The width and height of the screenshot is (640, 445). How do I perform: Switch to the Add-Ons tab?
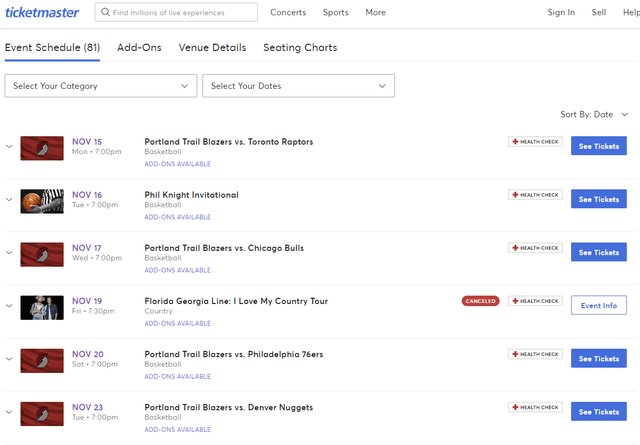click(x=139, y=48)
